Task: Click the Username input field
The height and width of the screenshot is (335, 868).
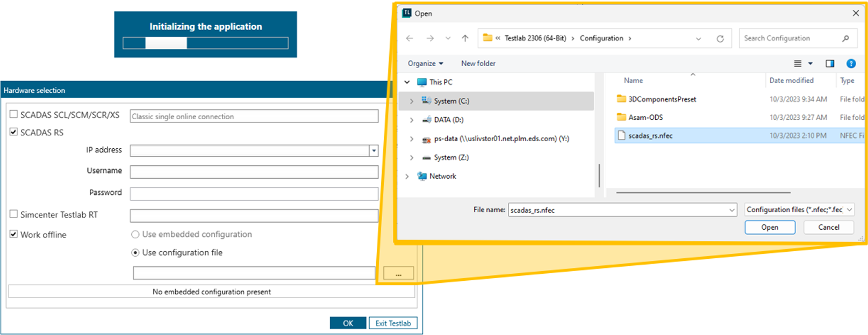Action: 254,172
